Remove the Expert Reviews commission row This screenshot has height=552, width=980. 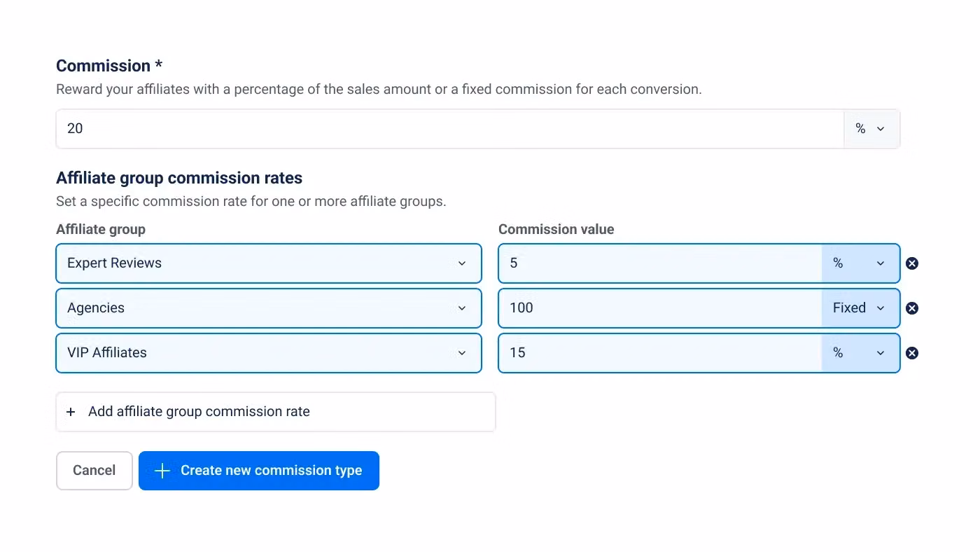click(912, 263)
